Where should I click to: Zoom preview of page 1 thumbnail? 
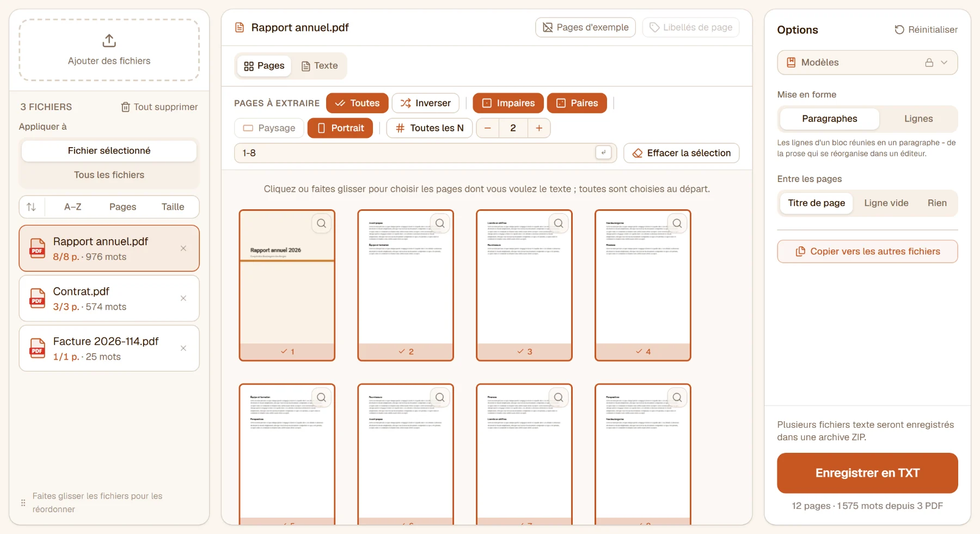[x=322, y=223]
